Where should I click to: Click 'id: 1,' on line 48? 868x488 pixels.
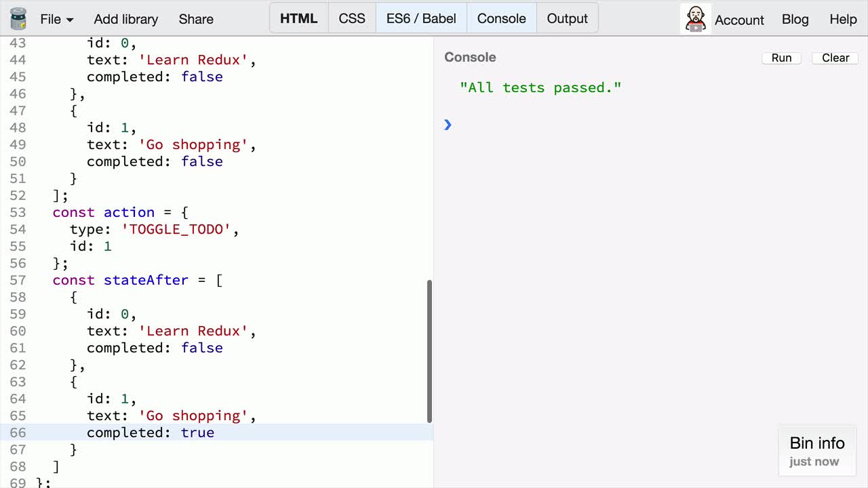click(112, 127)
